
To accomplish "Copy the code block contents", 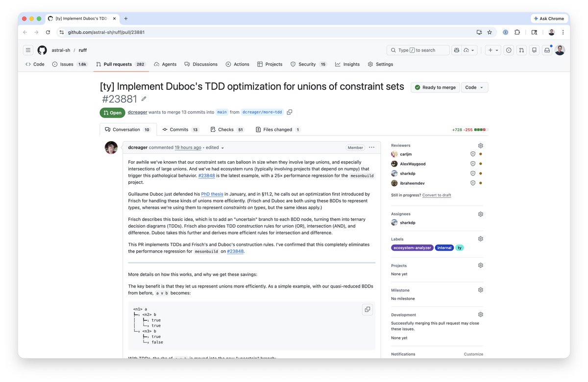I will point(367,310).
